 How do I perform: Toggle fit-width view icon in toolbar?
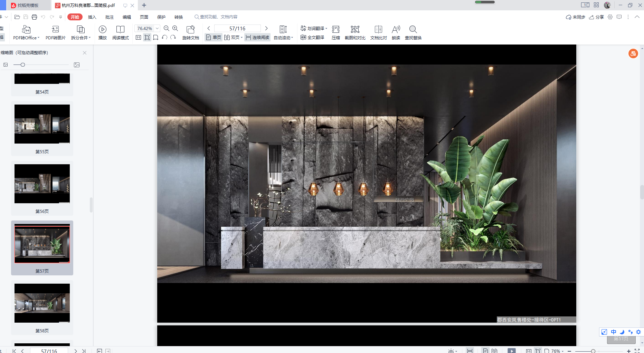click(156, 37)
